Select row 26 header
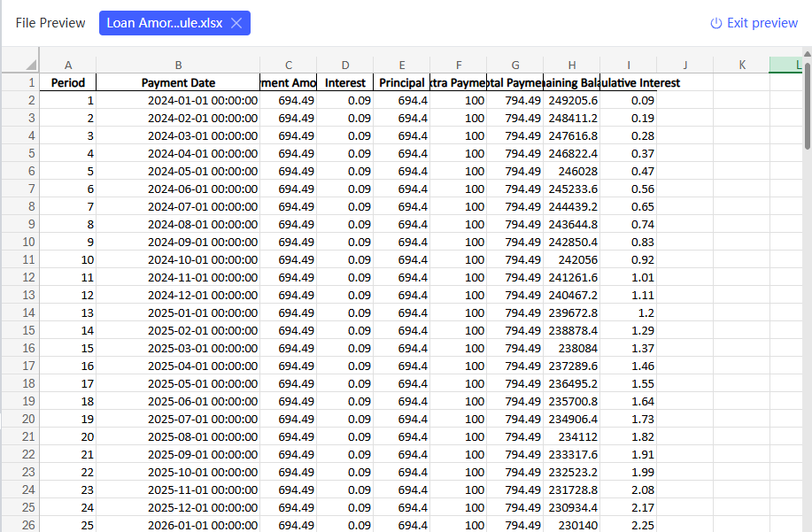The image size is (812, 532). pyautogui.click(x=28, y=525)
